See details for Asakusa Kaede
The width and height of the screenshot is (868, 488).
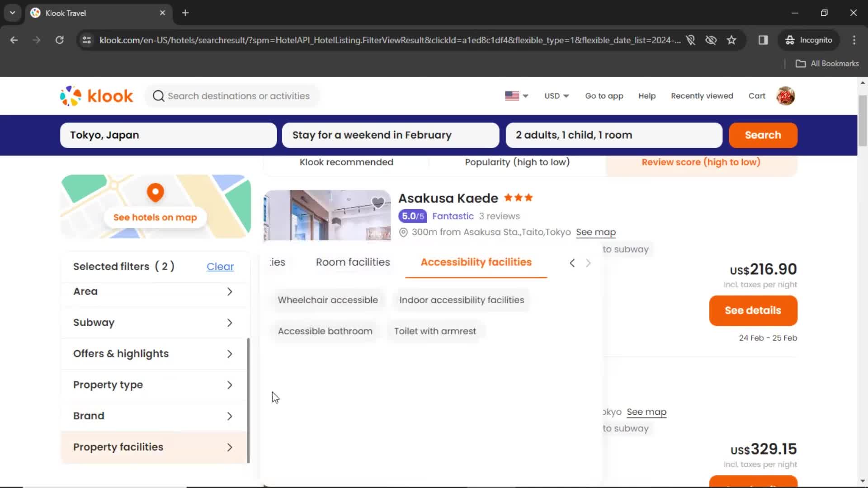753,310
